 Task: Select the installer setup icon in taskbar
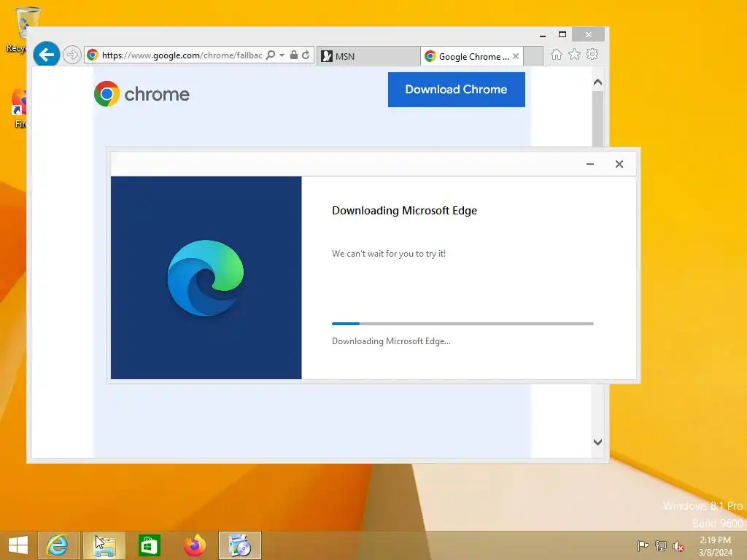click(239, 545)
